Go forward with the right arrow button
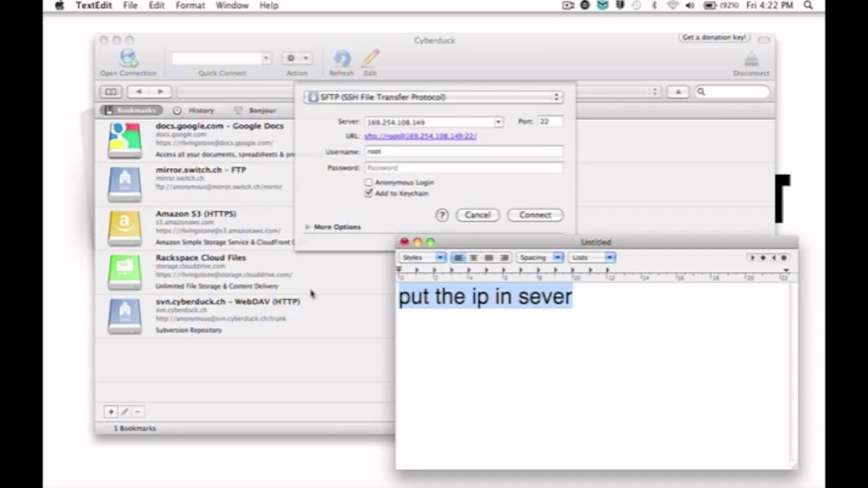Screen dimensions: 868x488 pyautogui.click(x=161, y=91)
